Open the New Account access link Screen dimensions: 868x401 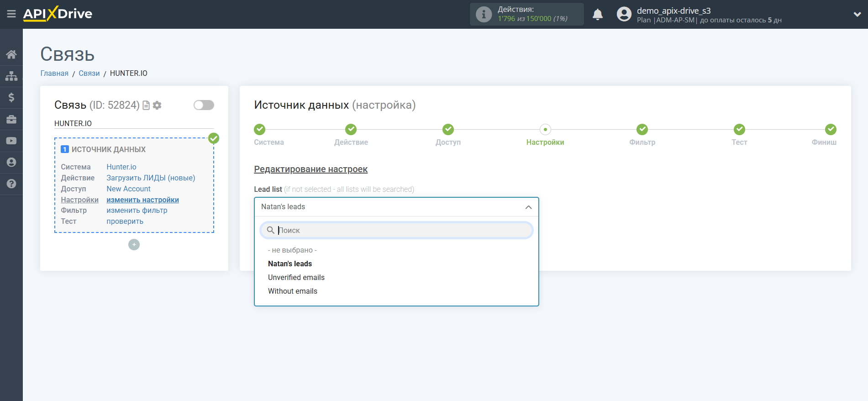[x=128, y=189]
